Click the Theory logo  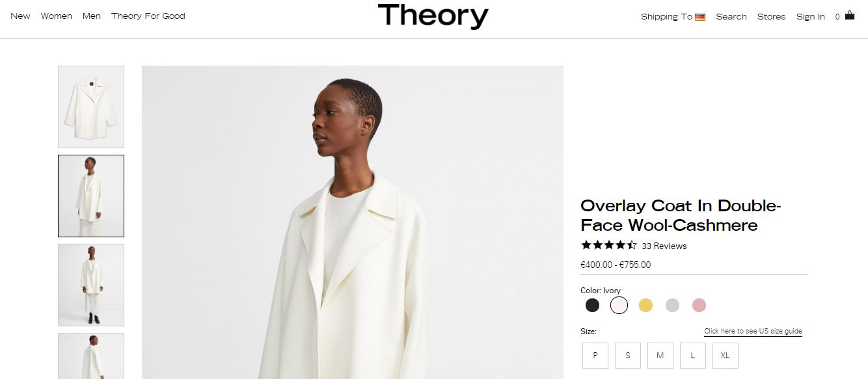(x=433, y=16)
